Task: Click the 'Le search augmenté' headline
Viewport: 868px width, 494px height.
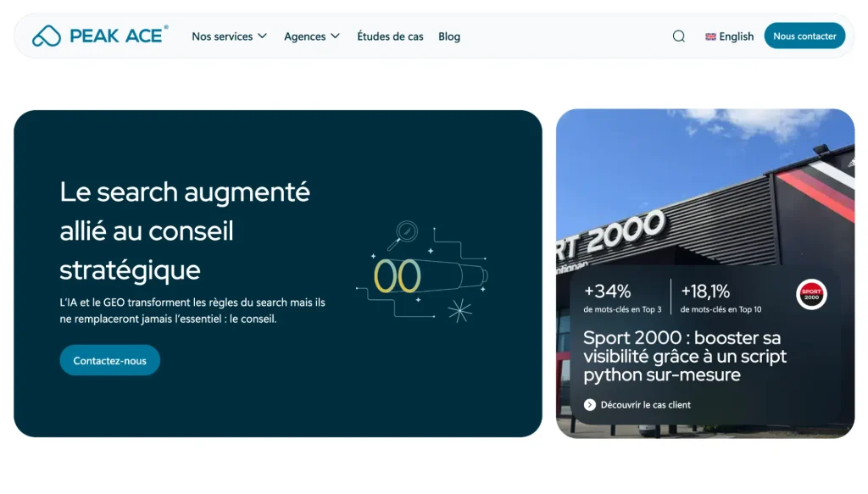Action: coord(185,230)
